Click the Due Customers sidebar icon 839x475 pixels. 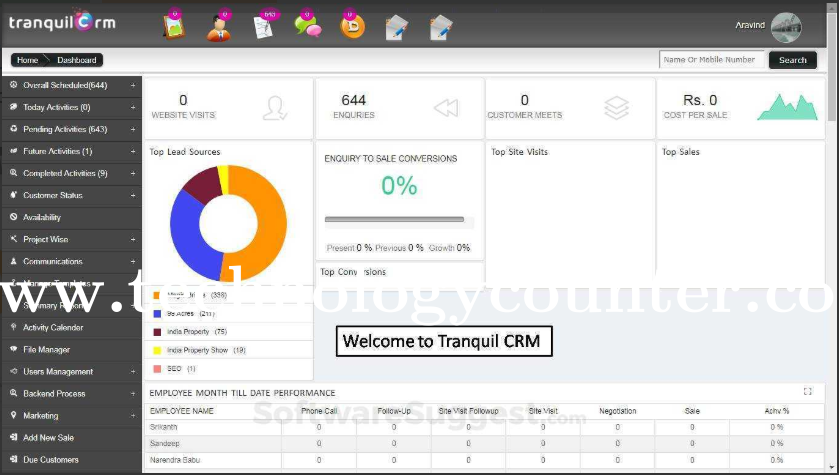tap(13, 459)
